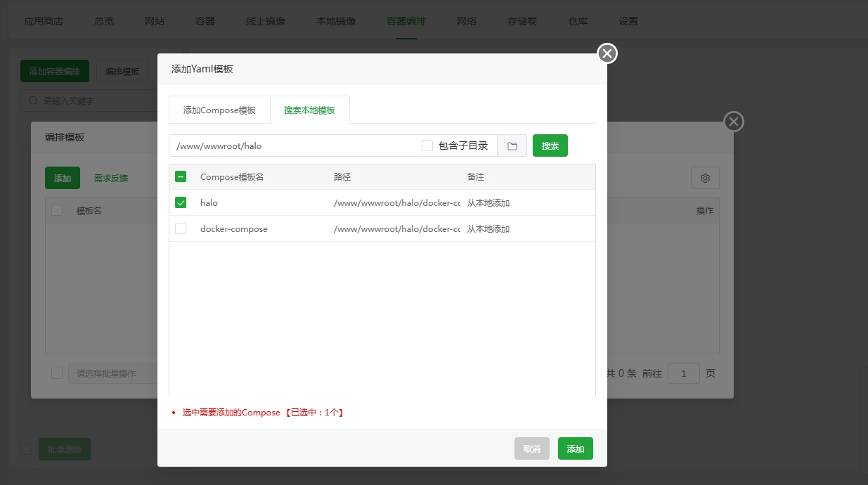868x485 pixels.
Task: Confirm with the green 添加 button
Action: tap(575, 448)
